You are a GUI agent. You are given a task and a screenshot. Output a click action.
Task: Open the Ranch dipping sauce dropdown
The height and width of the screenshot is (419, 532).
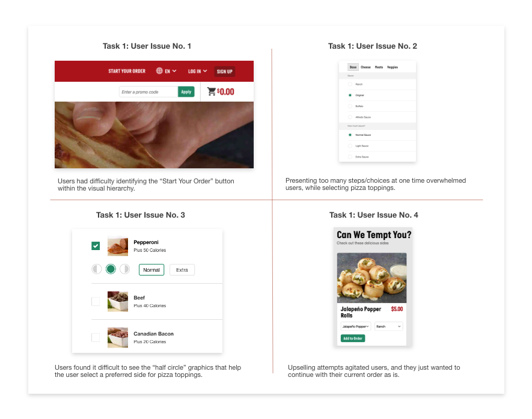click(x=388, y=326)
